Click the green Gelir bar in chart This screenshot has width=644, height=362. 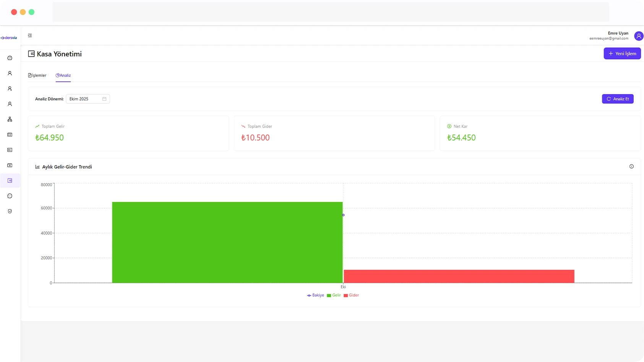[x=227, y=242]
